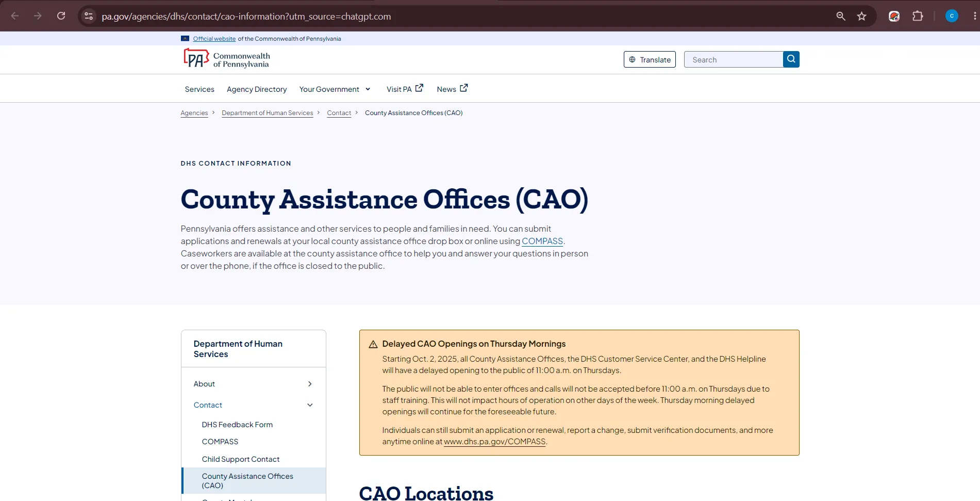Open the Chrome profile avatar
Image resolution: width=980 pixels, height=501 pixels.
pos(952,16)
